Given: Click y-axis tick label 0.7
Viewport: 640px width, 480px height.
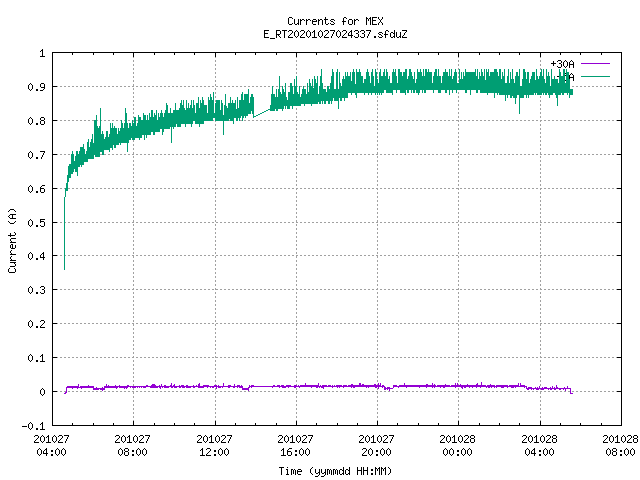Looking at the screenshot, I should coord(36,155).
